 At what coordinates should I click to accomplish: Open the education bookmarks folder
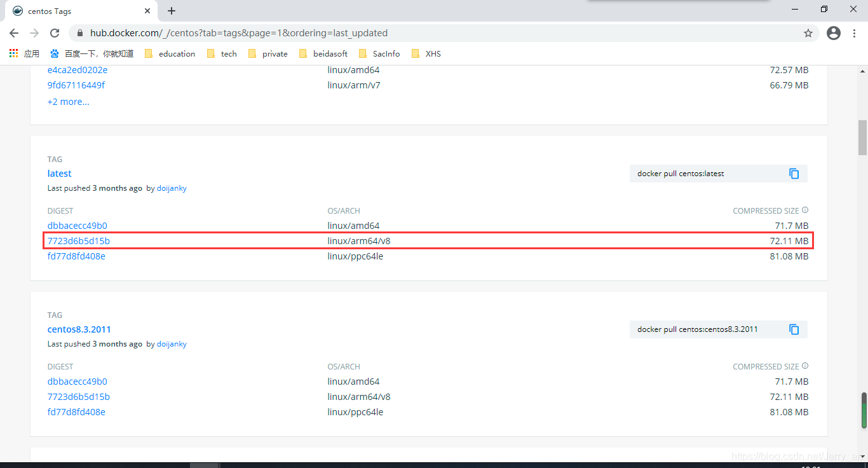pyautogui.click(x=170, y=53)
